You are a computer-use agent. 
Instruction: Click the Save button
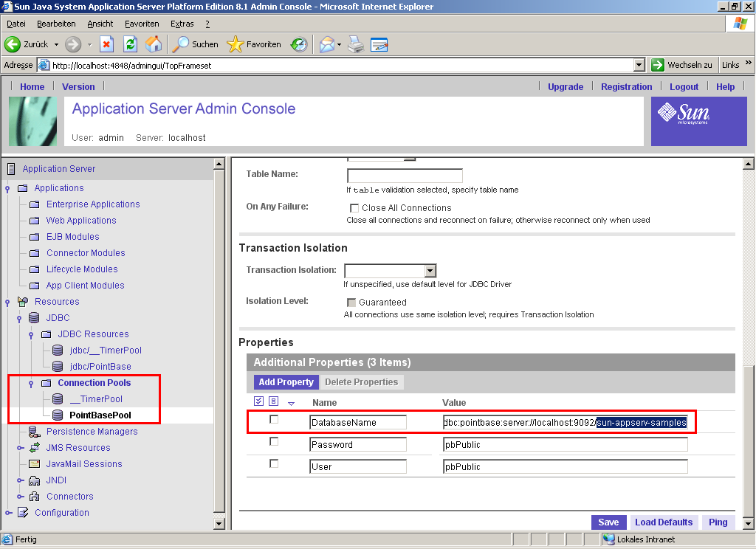(608, 522)
